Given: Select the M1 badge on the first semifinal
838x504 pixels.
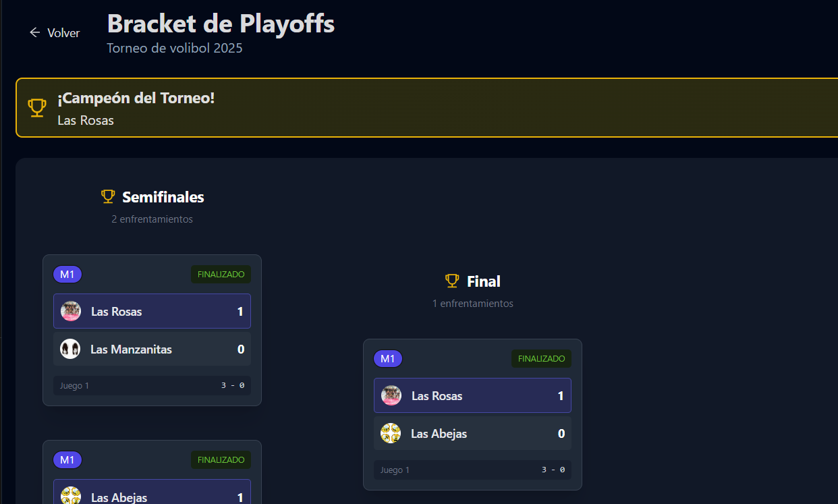Looking at the screenshot, I should coord(67,275).
